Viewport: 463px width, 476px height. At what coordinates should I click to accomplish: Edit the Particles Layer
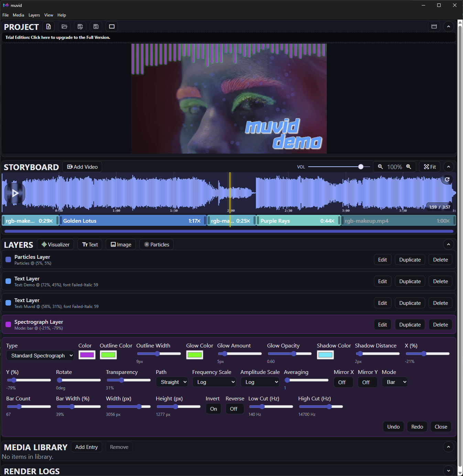pyautogui.click(x=382, y=259)
